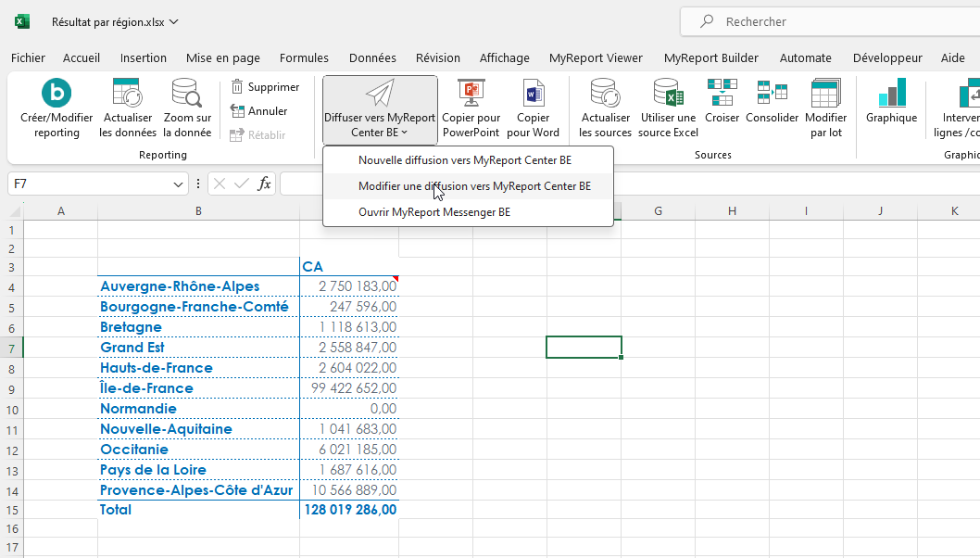The width and height of the screenshot is (980, 558).
Task: Select Ouvrir MyReport Messenger BE
Action: (433, 212)
